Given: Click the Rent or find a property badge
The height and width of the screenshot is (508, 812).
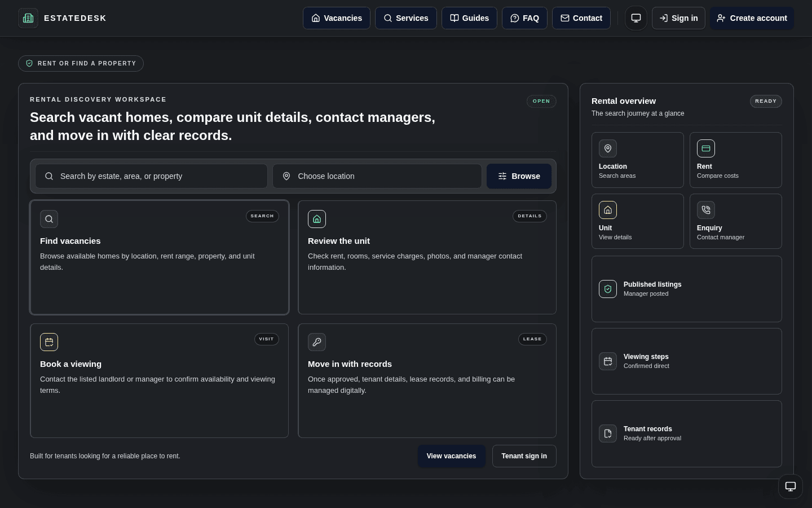Looking at the screenshot, I should (81, 63).
